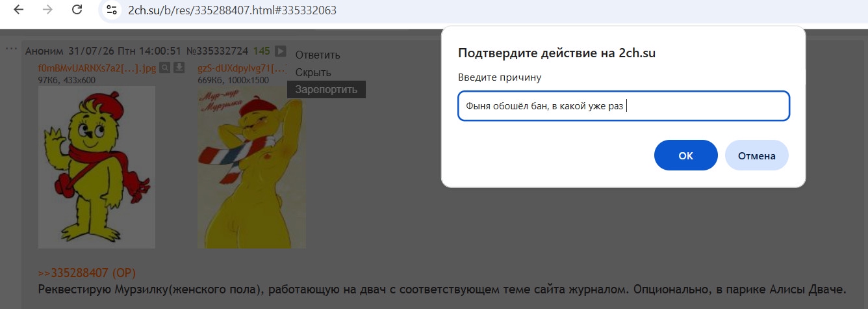Click Отмена to cancel dialog
The width and height of the screenshot is (868, 309).
(757, 155)
